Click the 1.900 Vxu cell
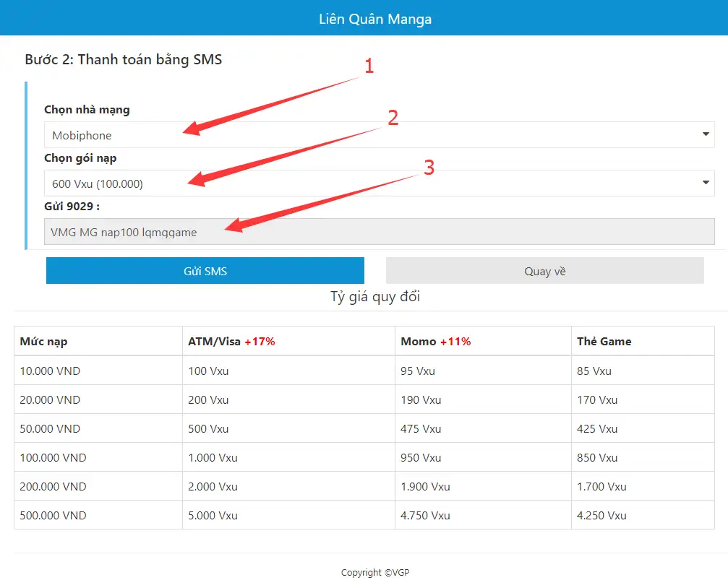Screen dimensions: 728x588 484,486
